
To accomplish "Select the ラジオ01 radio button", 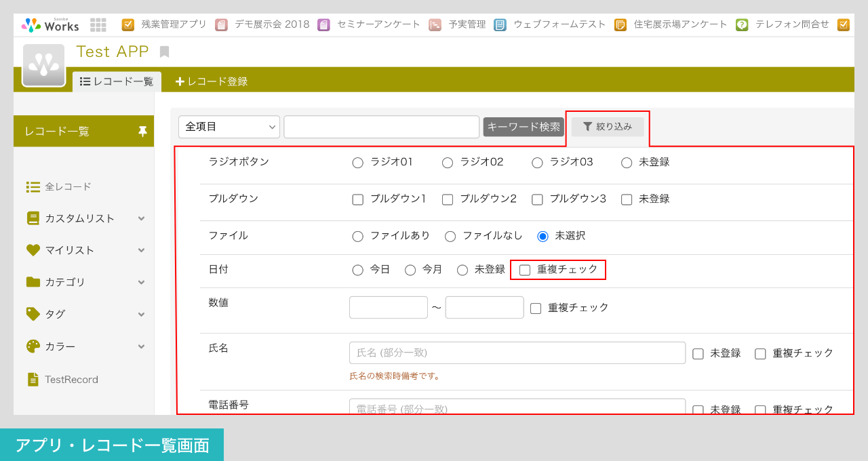I will [x=357, y=163].
